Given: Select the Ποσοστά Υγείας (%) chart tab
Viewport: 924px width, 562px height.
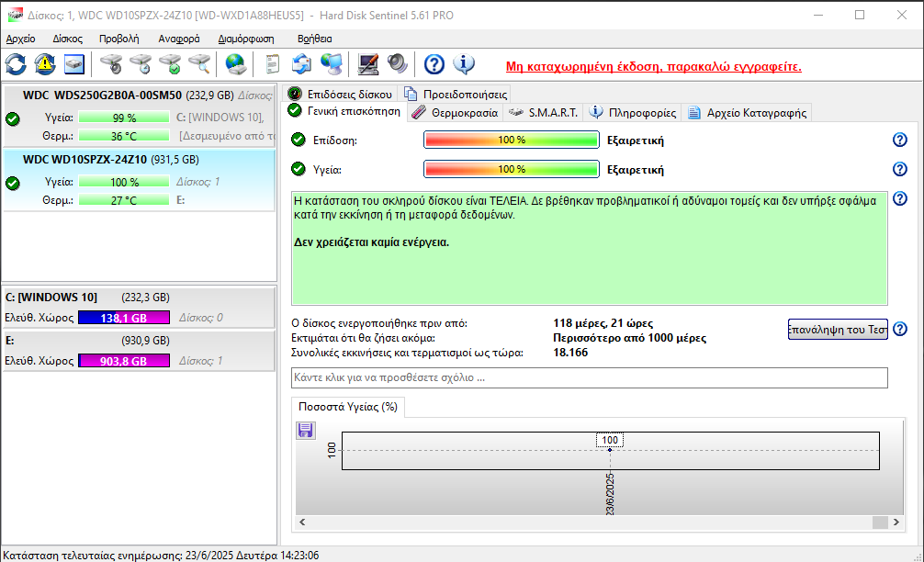Looking at the screenshot, I should pos(348,407).
